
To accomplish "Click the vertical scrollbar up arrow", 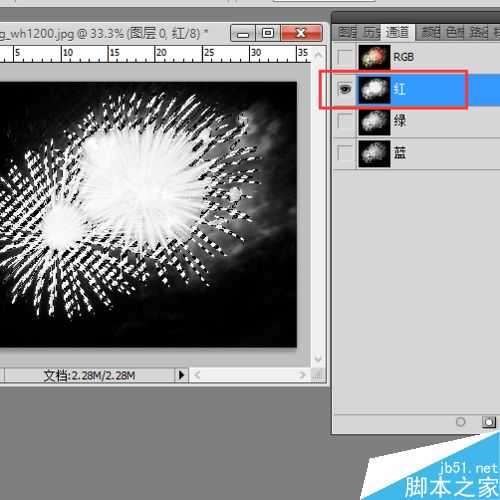I will (x=318, y=54).
